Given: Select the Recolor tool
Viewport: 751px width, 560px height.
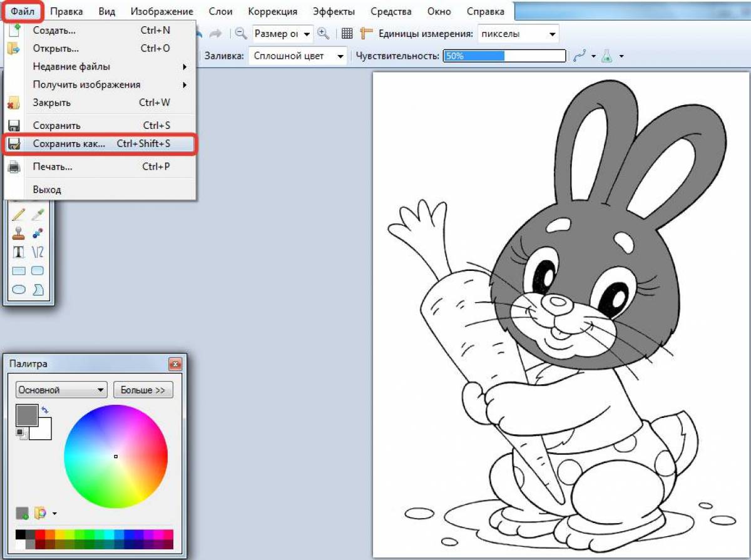Looking at the screenshot, I should (38, 233).
